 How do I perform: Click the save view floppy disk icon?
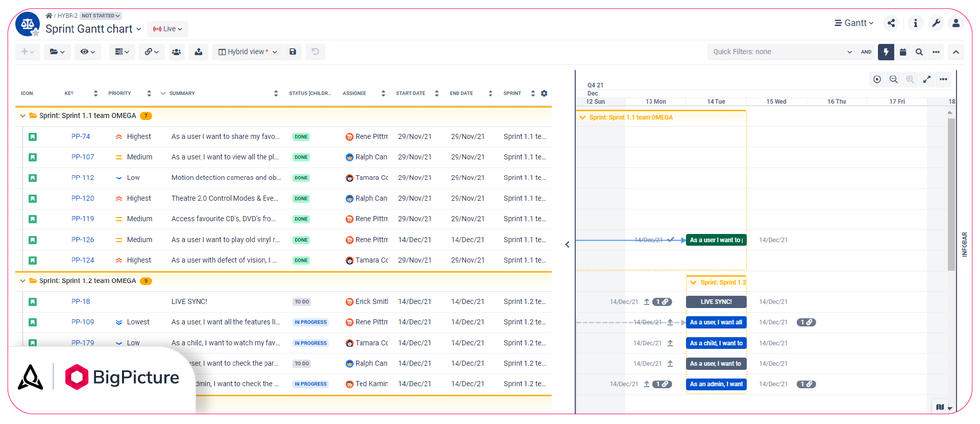[x=293, y=52]
